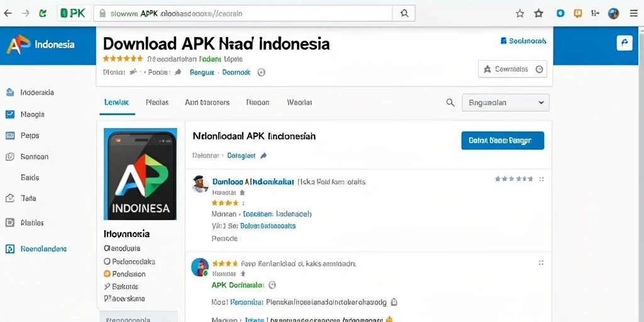The width and height of the screenshot is (644, 322).
Task: Open the Doomodt link under the title
Action: (236, 72)
